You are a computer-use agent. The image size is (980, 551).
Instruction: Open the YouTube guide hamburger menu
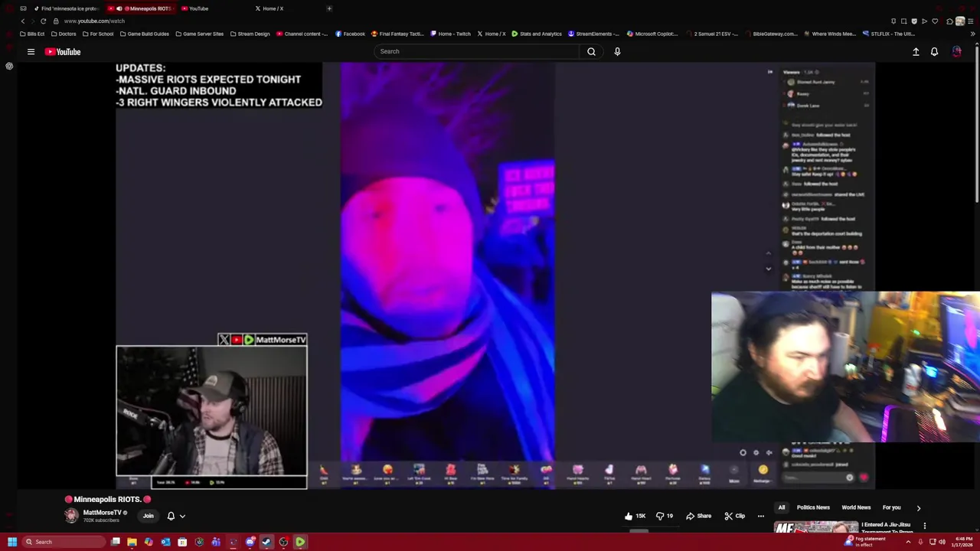tap(31, 51)
